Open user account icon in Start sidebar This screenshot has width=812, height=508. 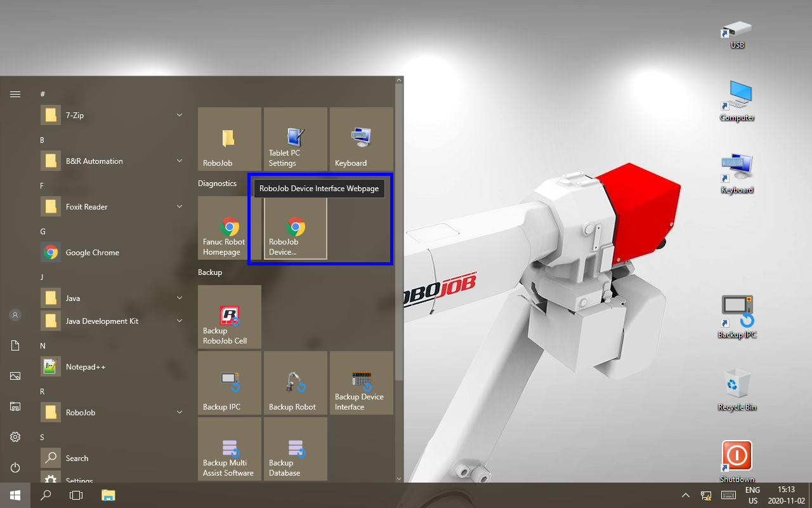(x=15, y=315)
